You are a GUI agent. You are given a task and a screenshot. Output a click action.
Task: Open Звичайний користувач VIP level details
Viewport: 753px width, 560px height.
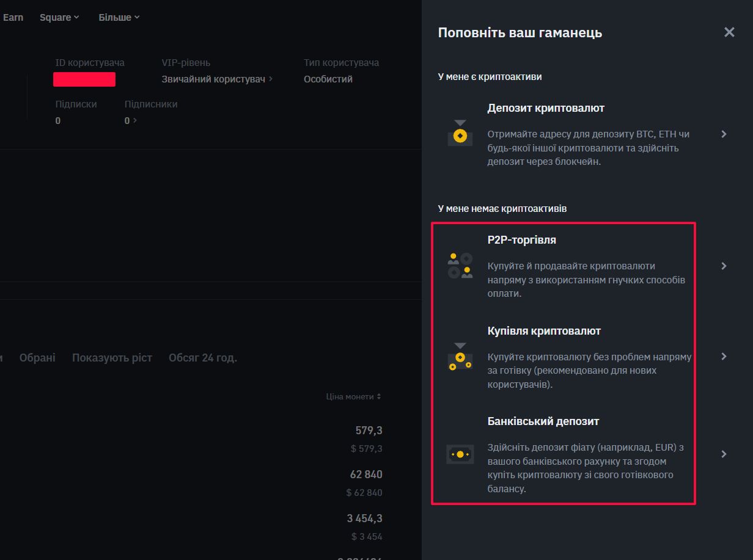click(217, 79)
